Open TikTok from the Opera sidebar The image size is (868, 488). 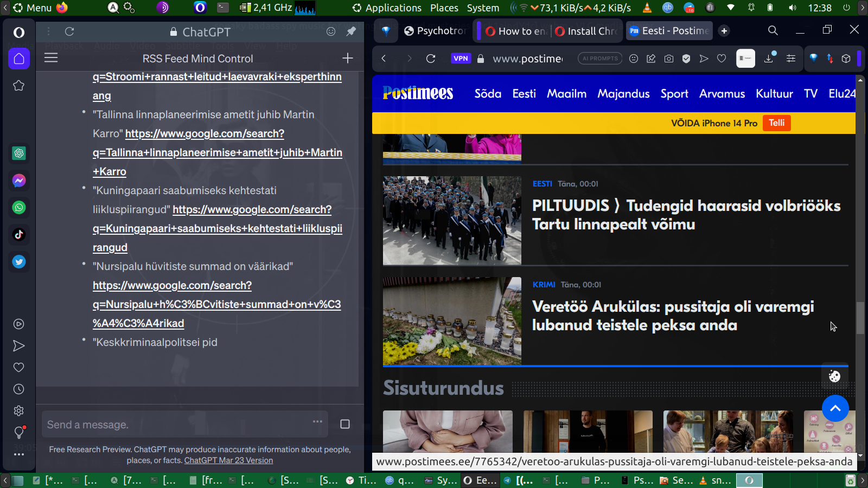pyautogui.click(x=19, y=235)
